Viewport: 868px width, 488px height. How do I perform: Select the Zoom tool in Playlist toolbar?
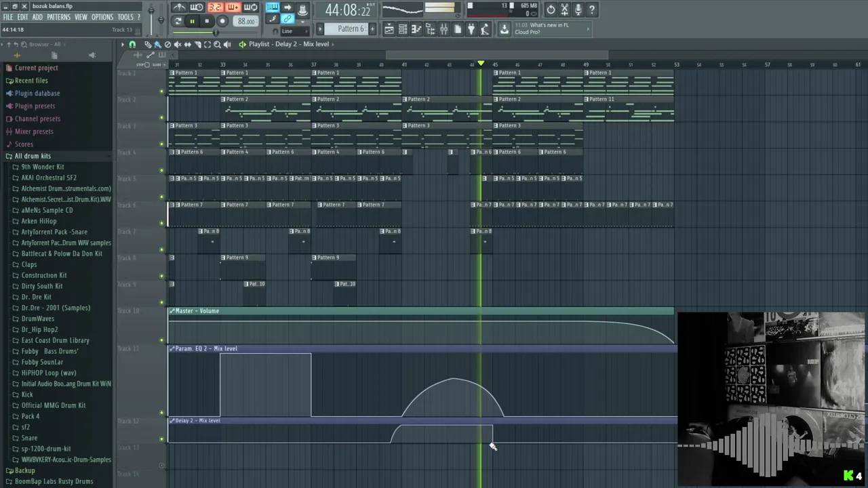(217, 45)
